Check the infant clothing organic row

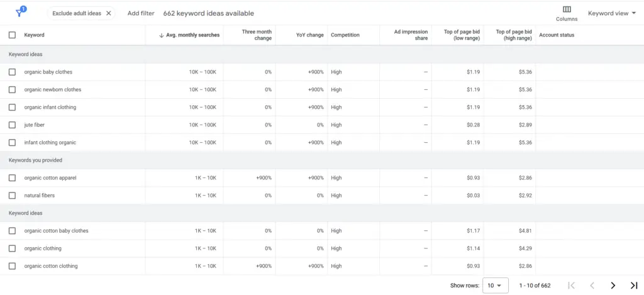coord(13,143)
